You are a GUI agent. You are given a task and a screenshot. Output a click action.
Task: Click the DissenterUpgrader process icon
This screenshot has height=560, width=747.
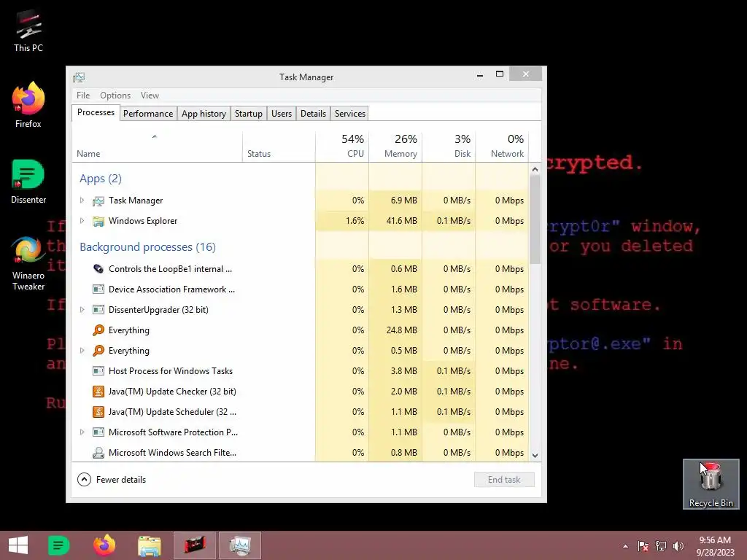click(98, 310)
